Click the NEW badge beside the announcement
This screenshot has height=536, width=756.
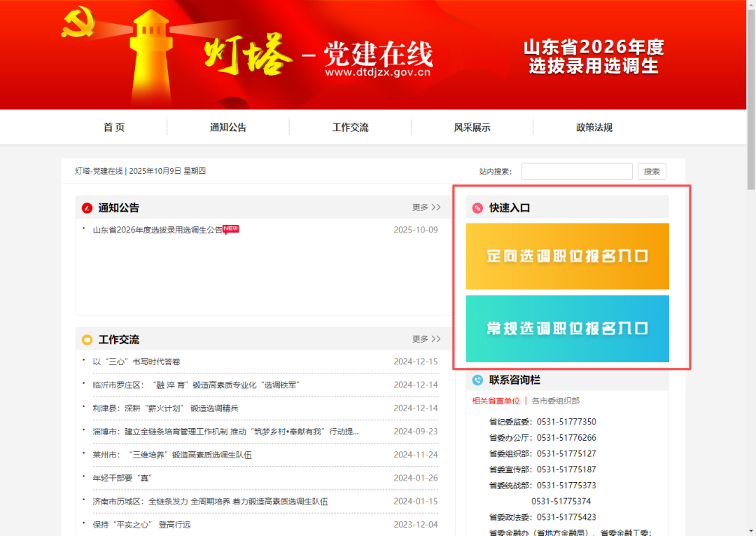231,228
